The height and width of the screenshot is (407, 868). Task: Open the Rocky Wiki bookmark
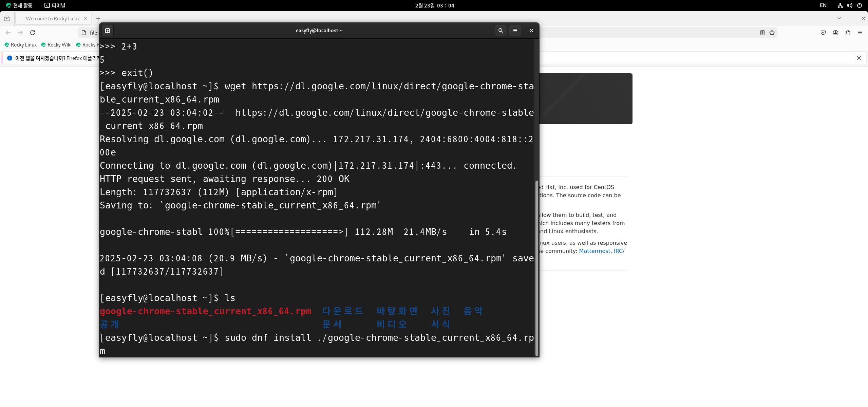pos(56,45)
